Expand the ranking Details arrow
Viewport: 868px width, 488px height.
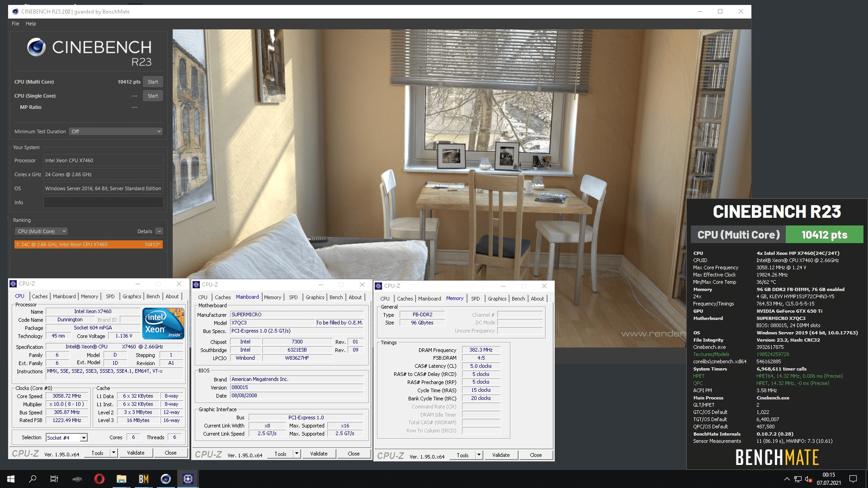pos(159,231)
